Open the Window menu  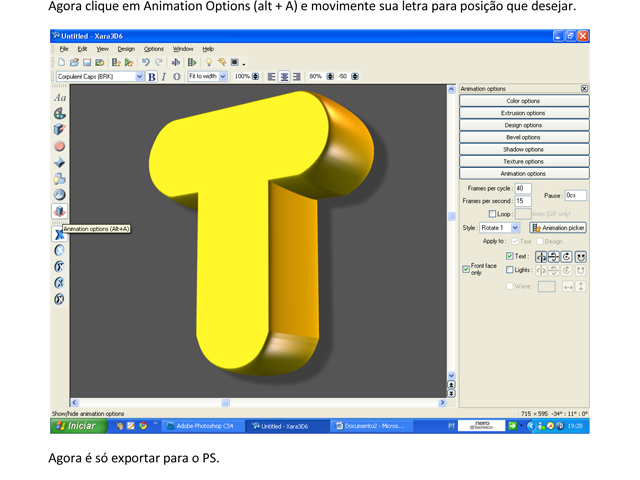click(x=183, y=48)
